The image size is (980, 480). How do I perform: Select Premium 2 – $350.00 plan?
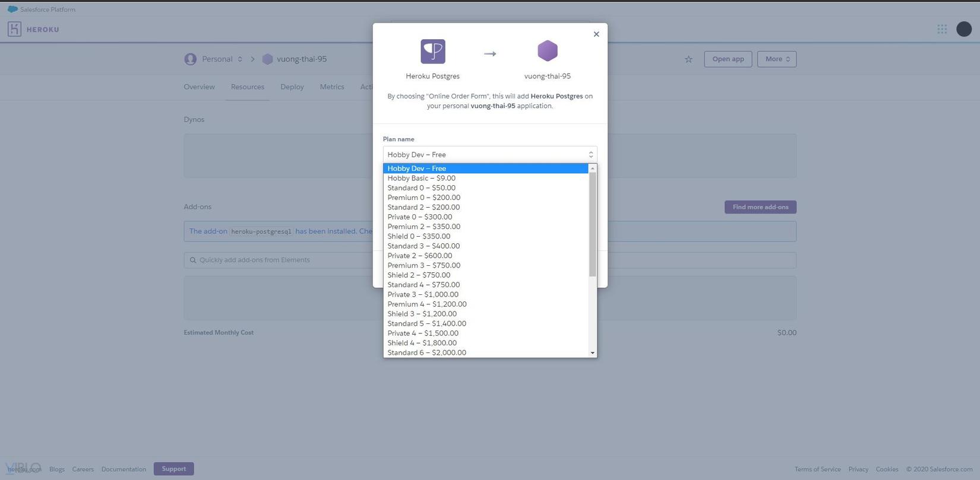point(486,227)
